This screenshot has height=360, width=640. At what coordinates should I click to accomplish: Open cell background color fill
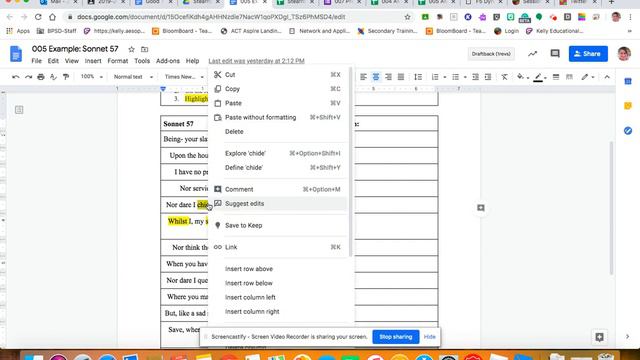tap(520, 77)
